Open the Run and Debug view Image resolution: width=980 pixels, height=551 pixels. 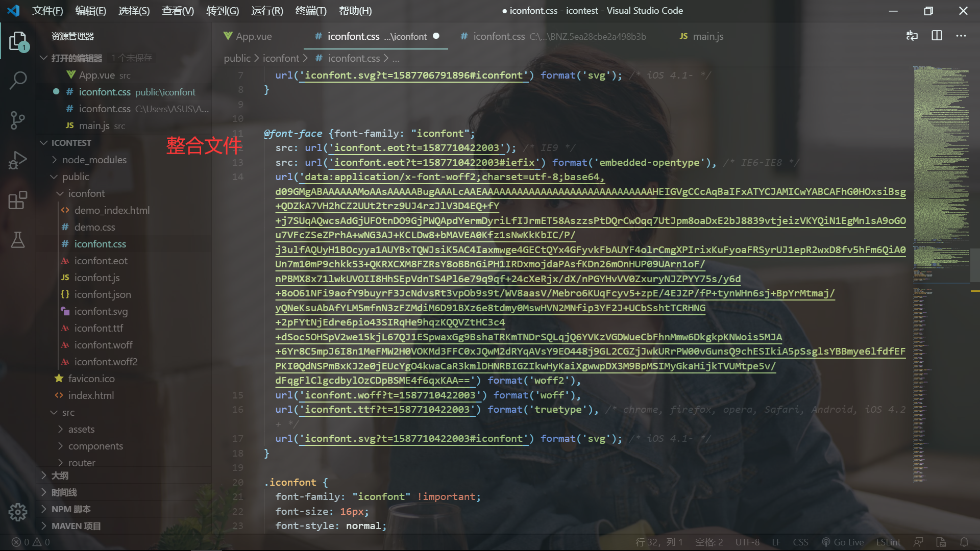tap(18, 160)
